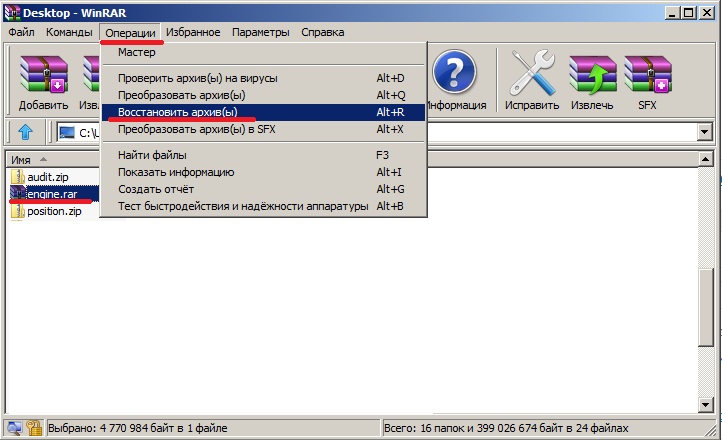
Task: Click the Извлечь icon next to SFX
Action: [x=592, y=81]
